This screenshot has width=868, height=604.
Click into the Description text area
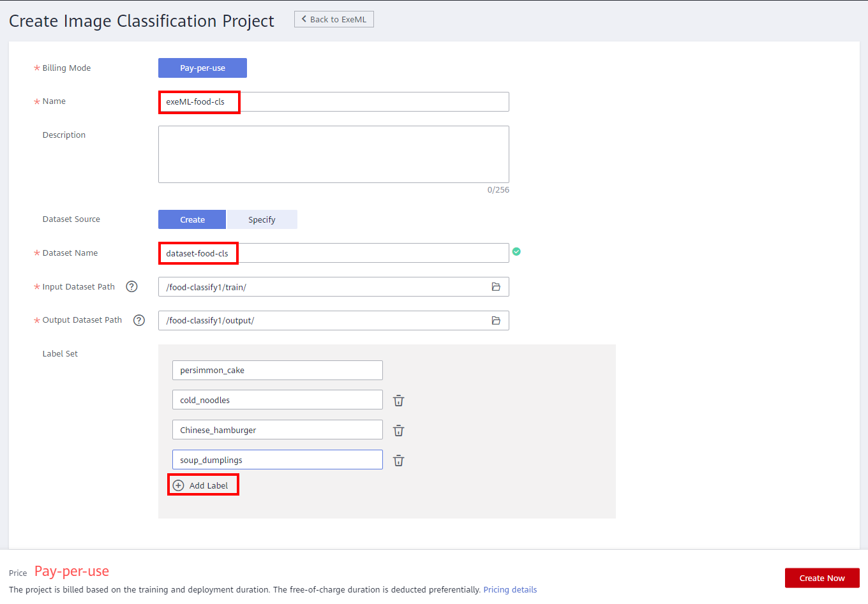click(x=333, y=154)
